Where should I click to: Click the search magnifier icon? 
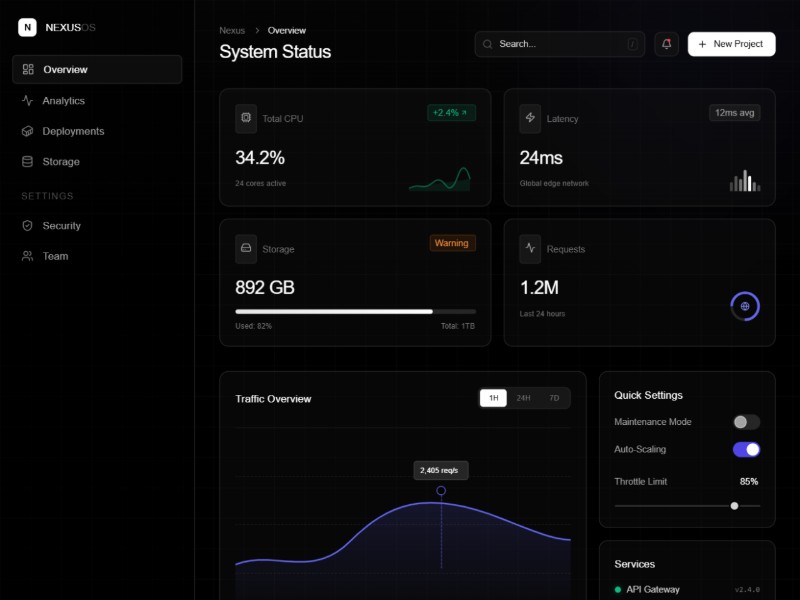click(x=487, y=44)
